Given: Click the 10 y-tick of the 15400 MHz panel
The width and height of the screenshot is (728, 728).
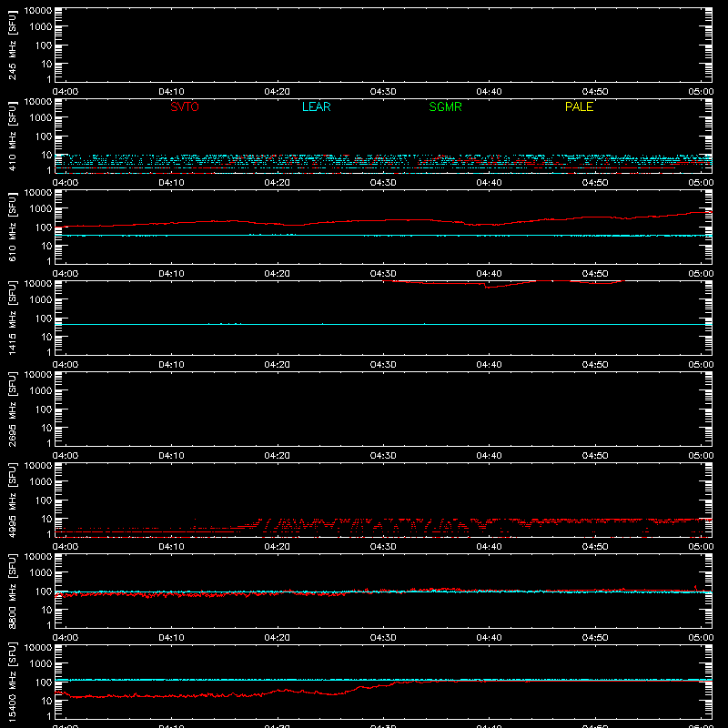Looking at the screenshot, I should tap(46, 701).
